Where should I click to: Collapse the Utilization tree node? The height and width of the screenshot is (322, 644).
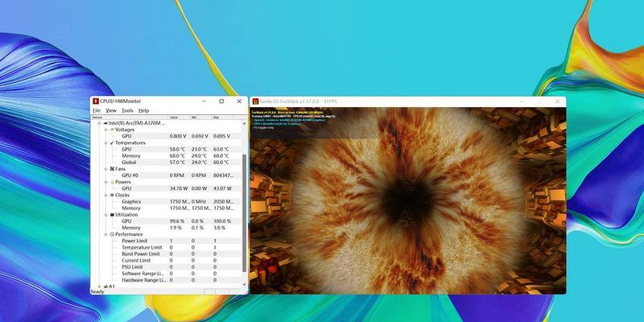[105, 214]
